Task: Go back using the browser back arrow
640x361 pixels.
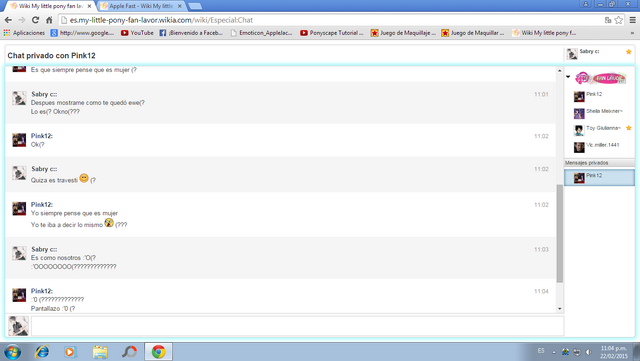Action: 8,20
